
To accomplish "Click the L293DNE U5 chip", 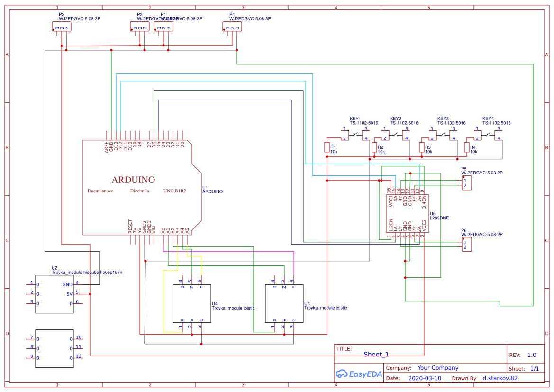I will [x=408, y=214].
